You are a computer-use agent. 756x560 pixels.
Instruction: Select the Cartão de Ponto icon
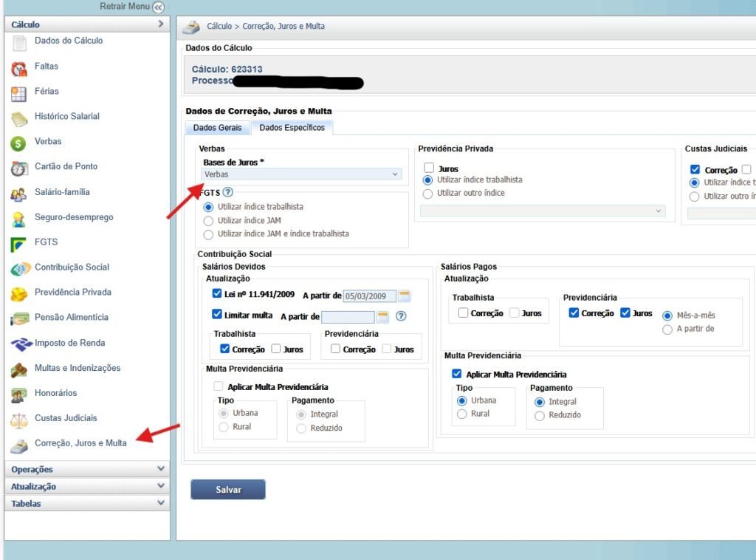pyautogui.click(x=19, y=169)
